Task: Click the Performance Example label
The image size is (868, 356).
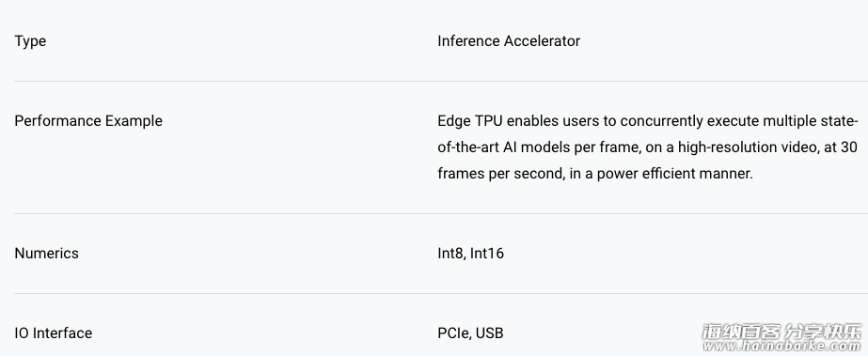Action: (88, 121)
